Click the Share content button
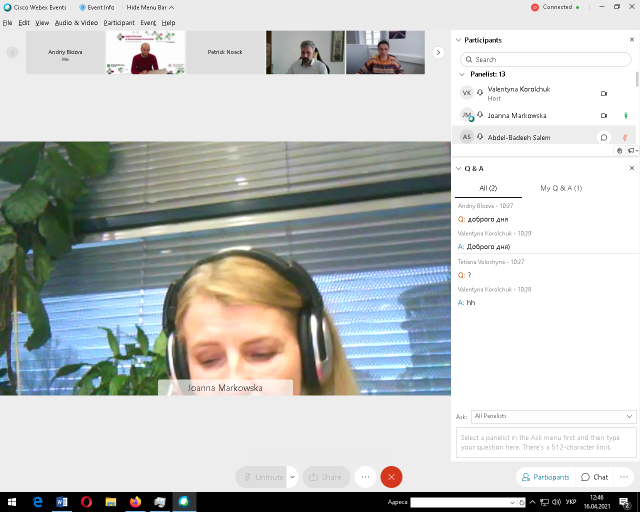This screenshot has height=512, width=640. [326, 477]
